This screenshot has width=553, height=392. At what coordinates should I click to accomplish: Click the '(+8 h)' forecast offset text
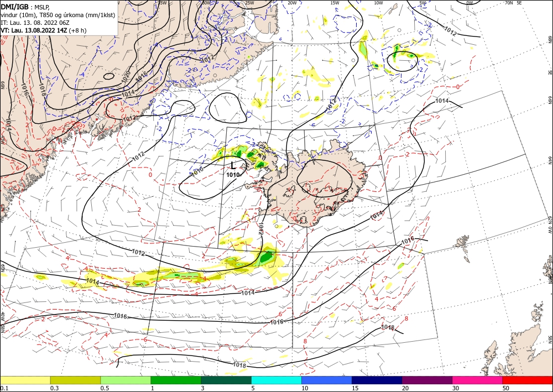(x=77, y=30)
